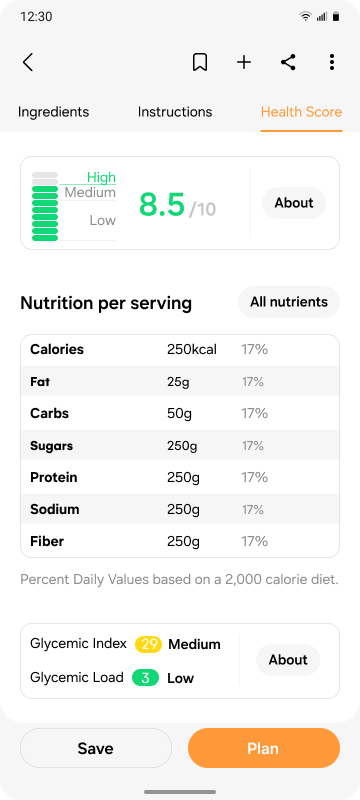Tap the Wi-Fi status icon
The height and width of the screenshot is (800, 360).
pos(305,16)
